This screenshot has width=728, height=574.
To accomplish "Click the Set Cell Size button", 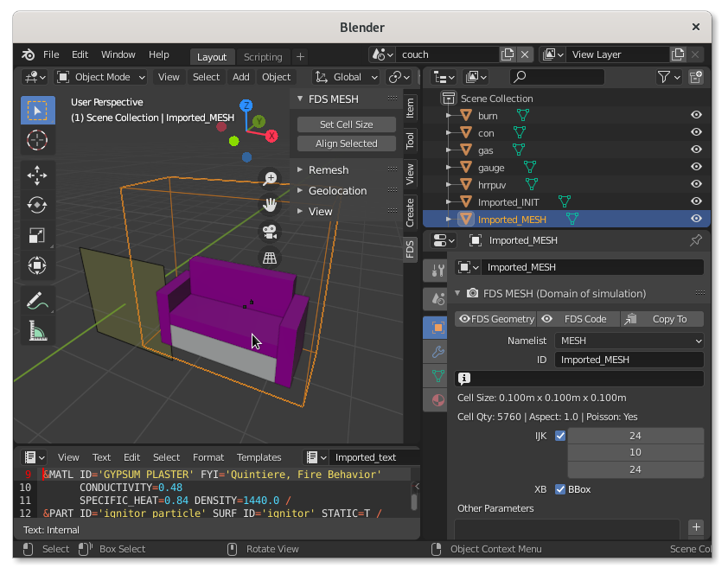I will tap(347, 124).
